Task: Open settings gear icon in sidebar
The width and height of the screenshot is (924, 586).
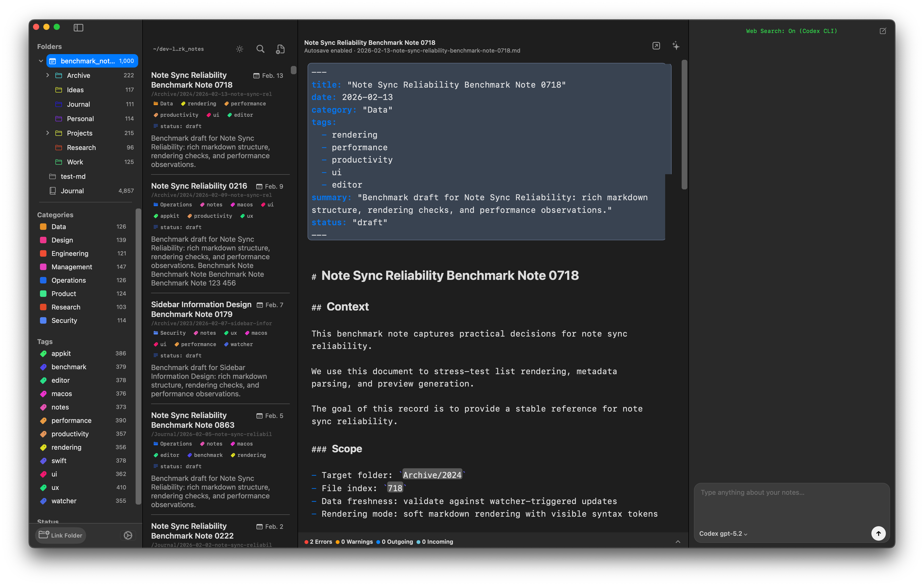Action: (128, 535)
